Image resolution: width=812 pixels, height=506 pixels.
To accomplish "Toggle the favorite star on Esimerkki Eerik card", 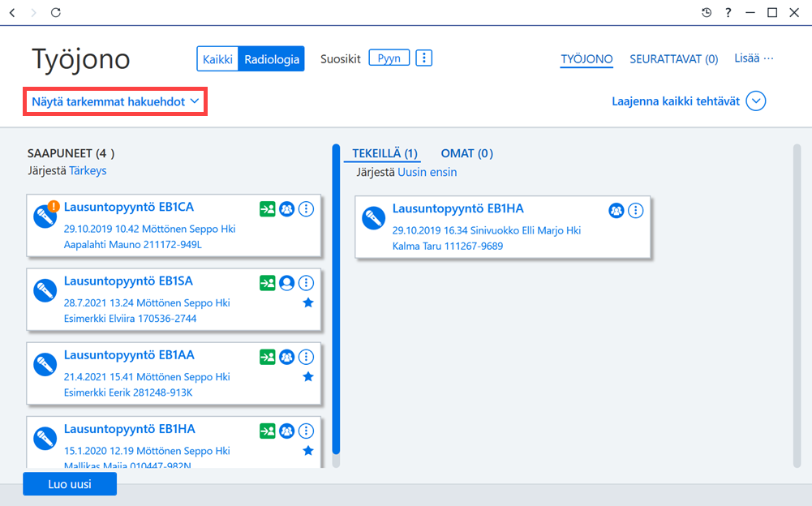I will pos(308,377).
